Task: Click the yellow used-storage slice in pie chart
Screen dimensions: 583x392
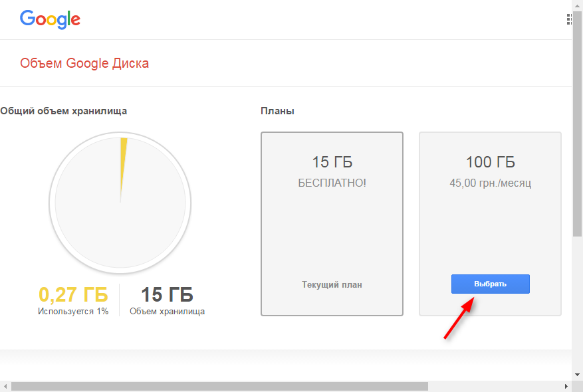Action: 123,156
